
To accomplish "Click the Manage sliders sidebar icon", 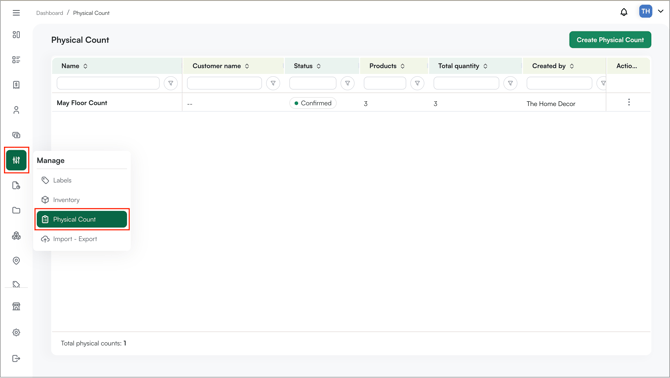I will 16,160.
